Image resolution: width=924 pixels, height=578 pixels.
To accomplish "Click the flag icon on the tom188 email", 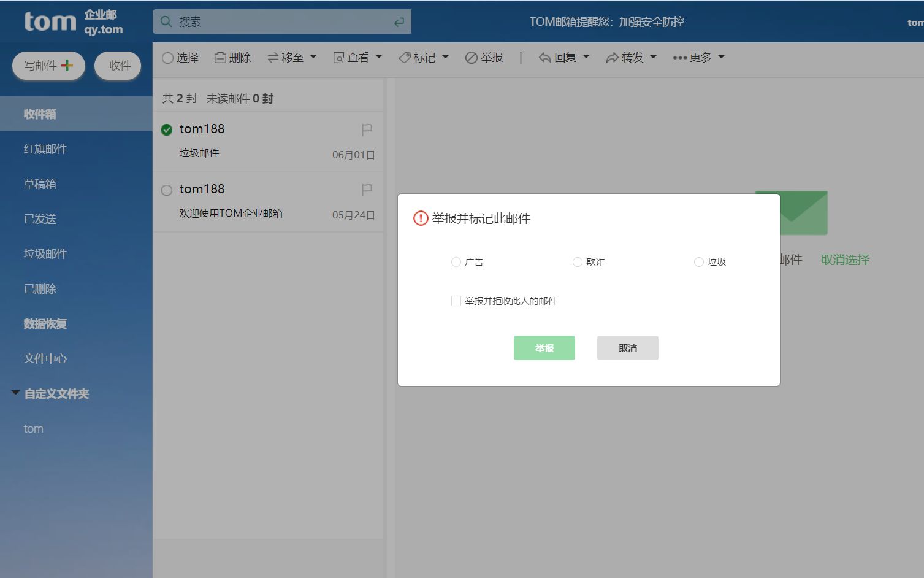I will (366, 129).
